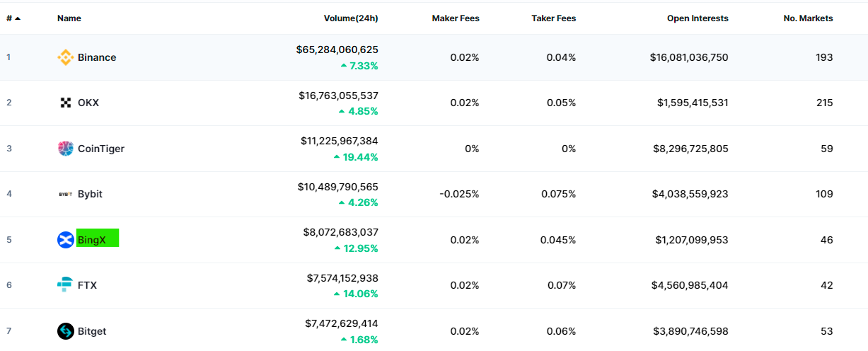Select Bybit volume $10,489,790,565
This screenshot has width=868, height=351.
[338, 186]
